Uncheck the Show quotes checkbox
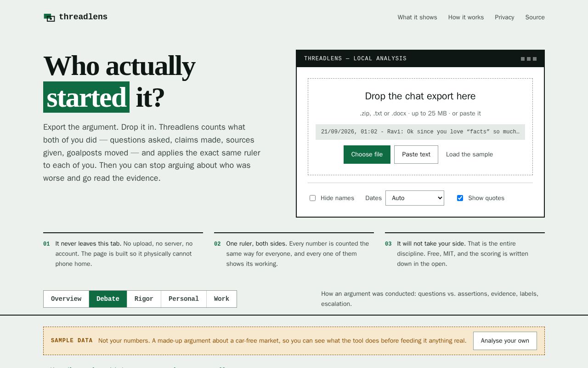 pos(460,198)
